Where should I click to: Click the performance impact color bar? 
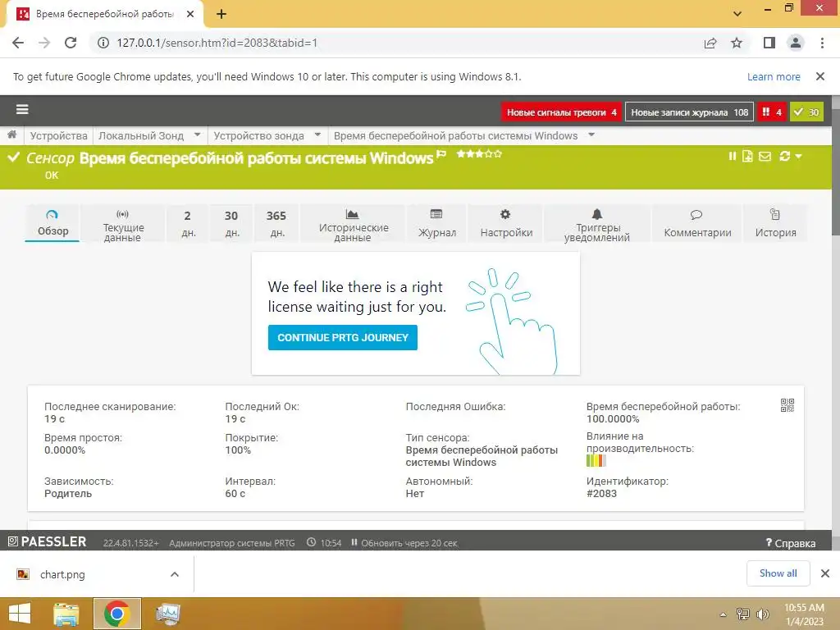(x=596, y=460)
